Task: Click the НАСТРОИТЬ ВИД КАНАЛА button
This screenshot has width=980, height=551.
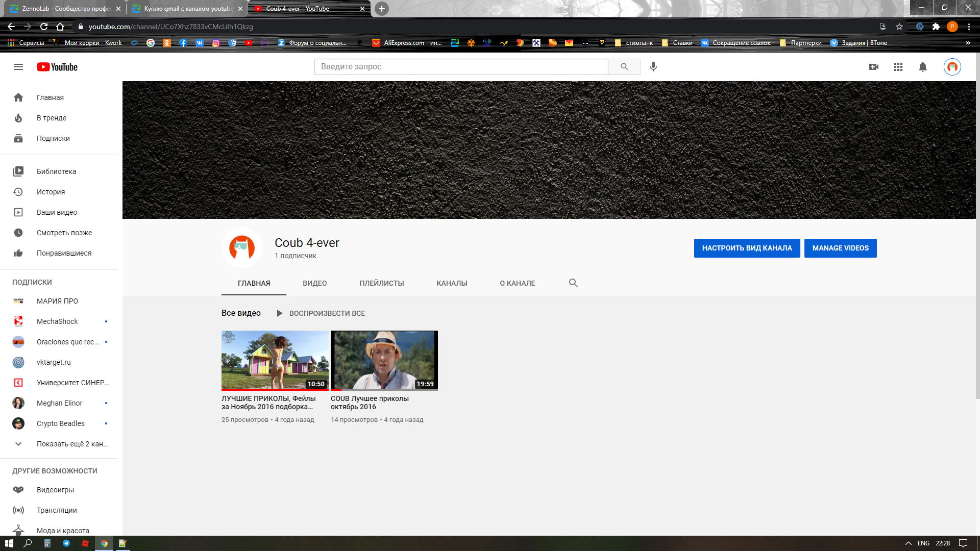Action: click(747, 248)
